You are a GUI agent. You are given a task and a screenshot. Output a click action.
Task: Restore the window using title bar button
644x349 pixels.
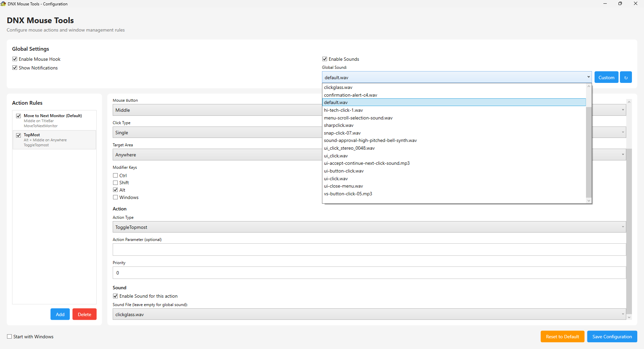[620, 4]
